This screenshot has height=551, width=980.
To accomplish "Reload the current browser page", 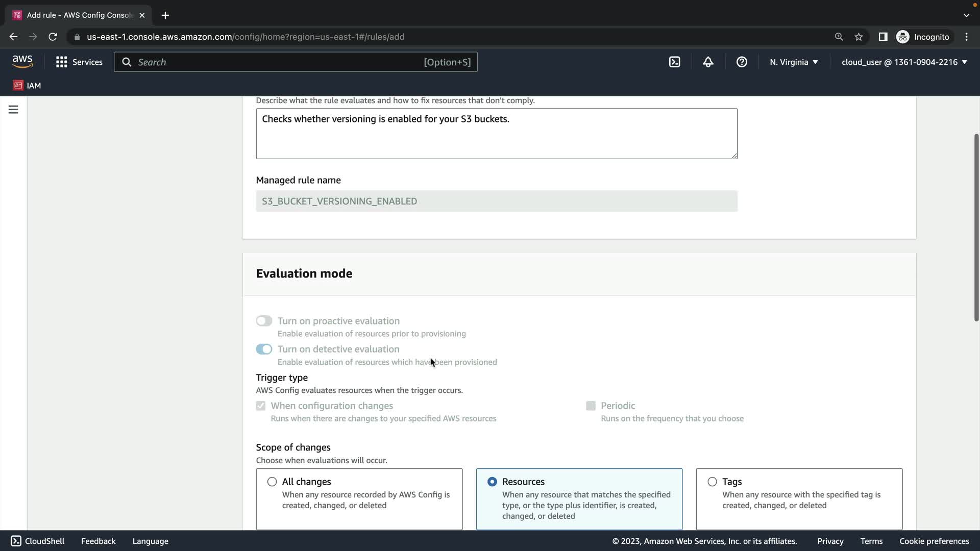I will (53, 37).
